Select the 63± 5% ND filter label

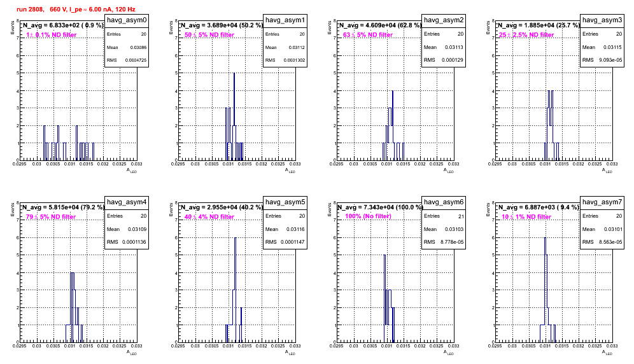368,35
